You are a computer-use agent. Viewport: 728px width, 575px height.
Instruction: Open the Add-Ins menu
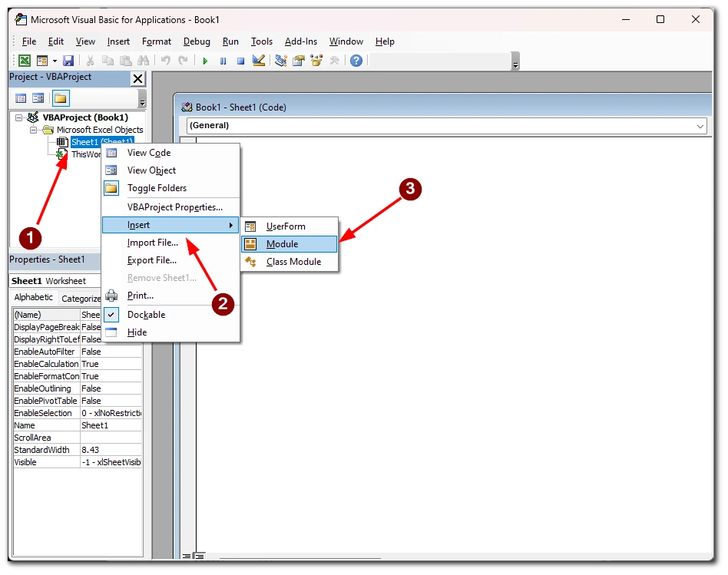[x=301, y=41]
